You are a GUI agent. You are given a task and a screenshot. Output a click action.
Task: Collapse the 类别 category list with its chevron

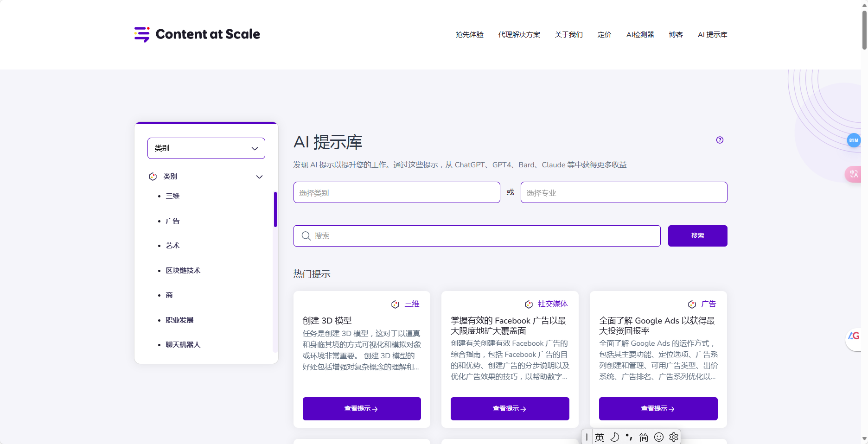coord(259,177)
